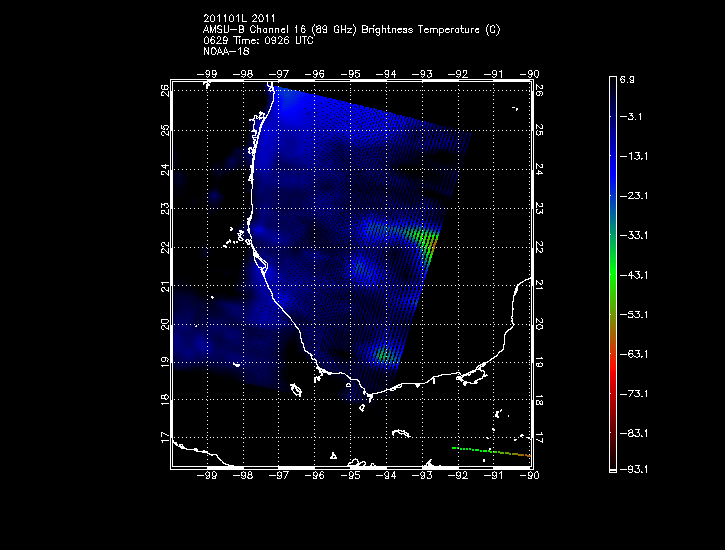Click the AMSU-B Channel 16 title text
Viewport: 725px width, 550px height.
pyautogui.click(x=351, y=30)
